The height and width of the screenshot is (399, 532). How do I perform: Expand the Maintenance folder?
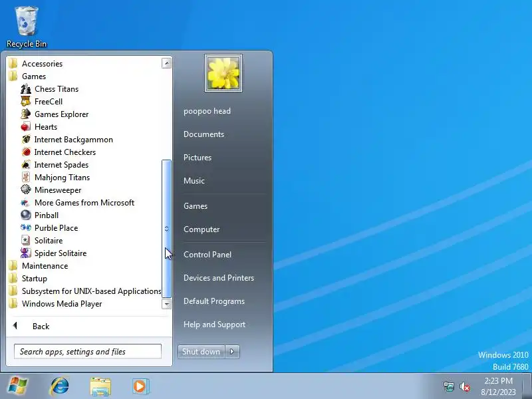[39, 266]
